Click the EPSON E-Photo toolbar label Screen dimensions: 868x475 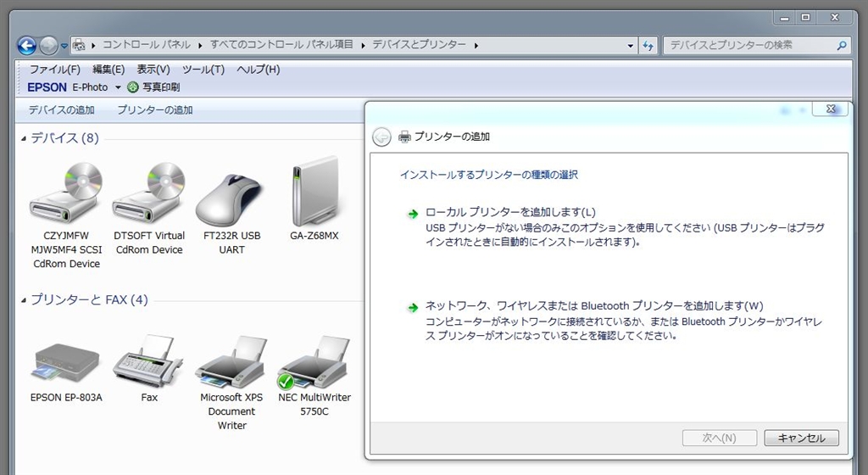coord(68,87)
